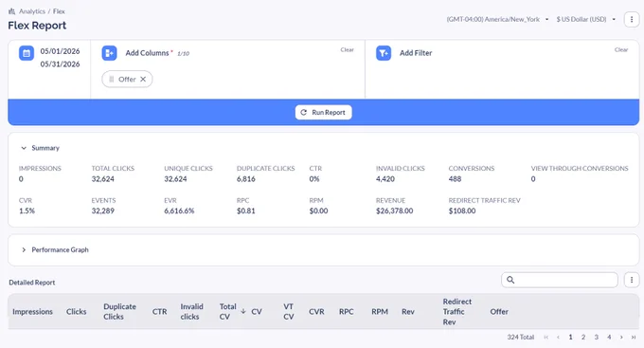
Task: Click the EVR value 6,616.6%
Action: [x=179, y=211]
